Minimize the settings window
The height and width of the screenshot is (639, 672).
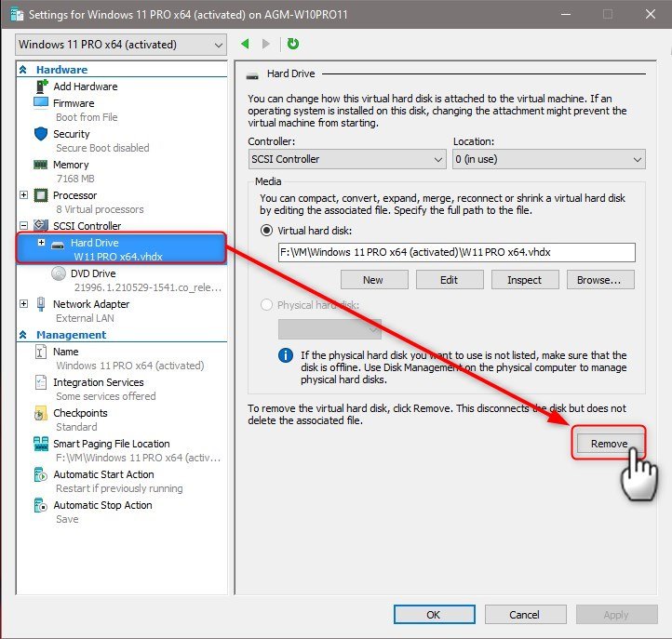[x=566, y=14]
